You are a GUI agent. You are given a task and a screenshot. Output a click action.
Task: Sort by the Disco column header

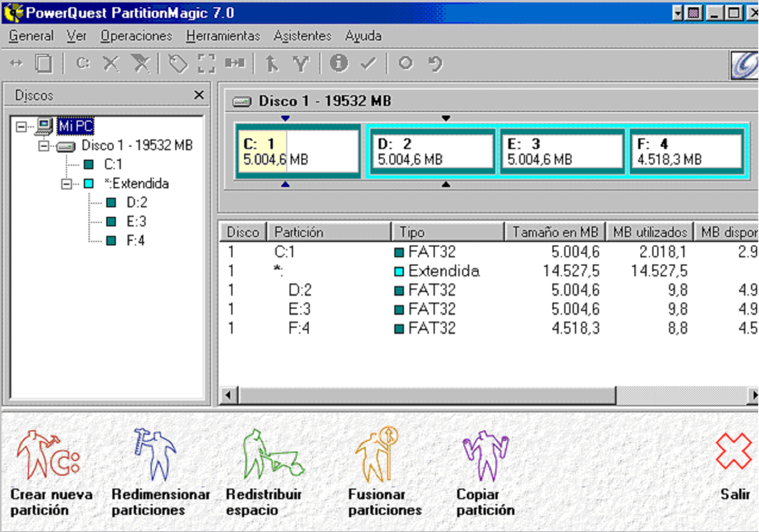[x=243, y=232]
